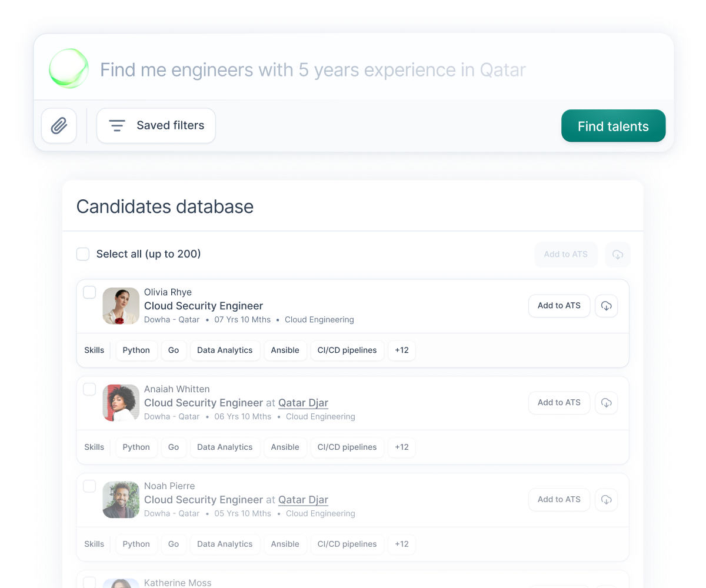Download Anaiah Whitten's profile
The width and height of the screenshot is (706, 588).
pos(606,403)
